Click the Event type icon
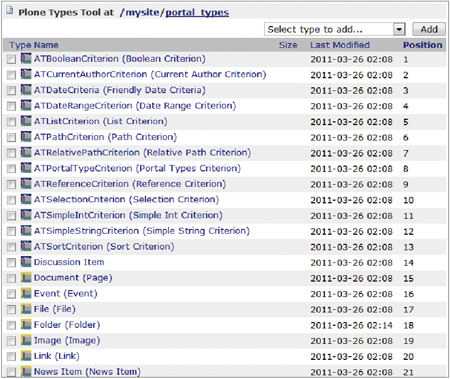The width and height of the screenshot is (450, 379). [x=26, y=293]
